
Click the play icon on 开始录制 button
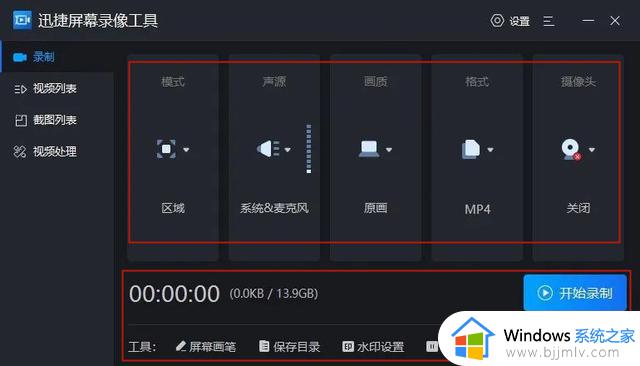tap(545, 293)
